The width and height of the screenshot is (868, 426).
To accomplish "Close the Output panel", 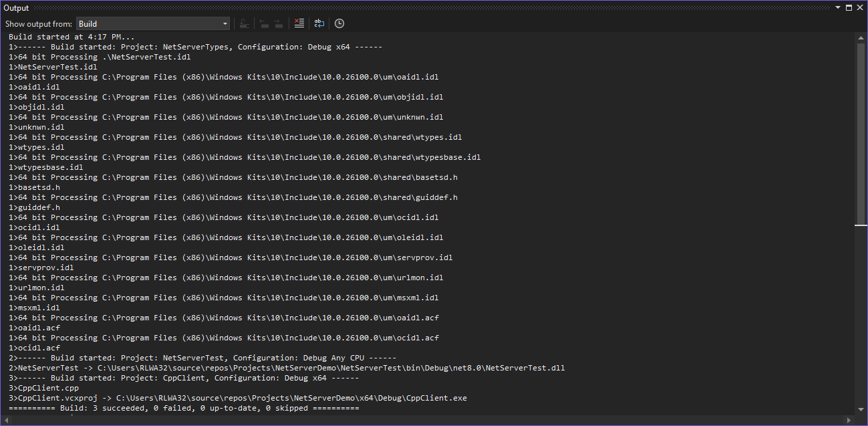I will pos(859,8).
